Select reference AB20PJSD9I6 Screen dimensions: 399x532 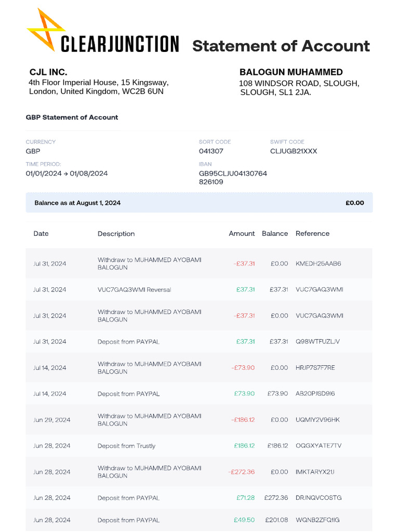315,394
